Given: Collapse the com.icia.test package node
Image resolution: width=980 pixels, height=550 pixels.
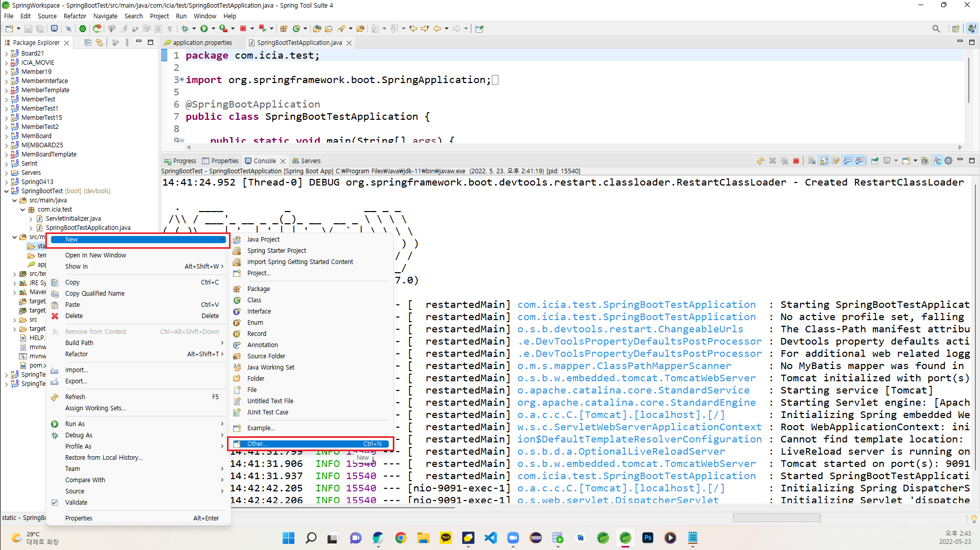Looking at the screenshot, I should (x=22, y=209).
